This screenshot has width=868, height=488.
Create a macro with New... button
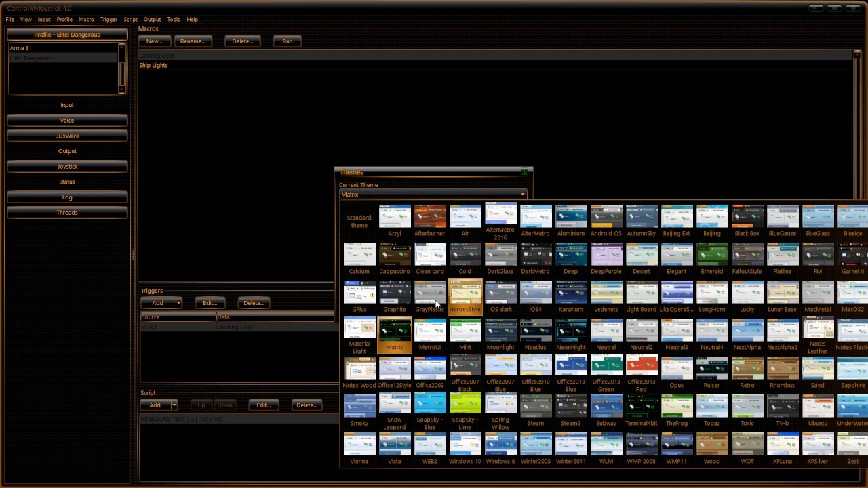[155, 41]
